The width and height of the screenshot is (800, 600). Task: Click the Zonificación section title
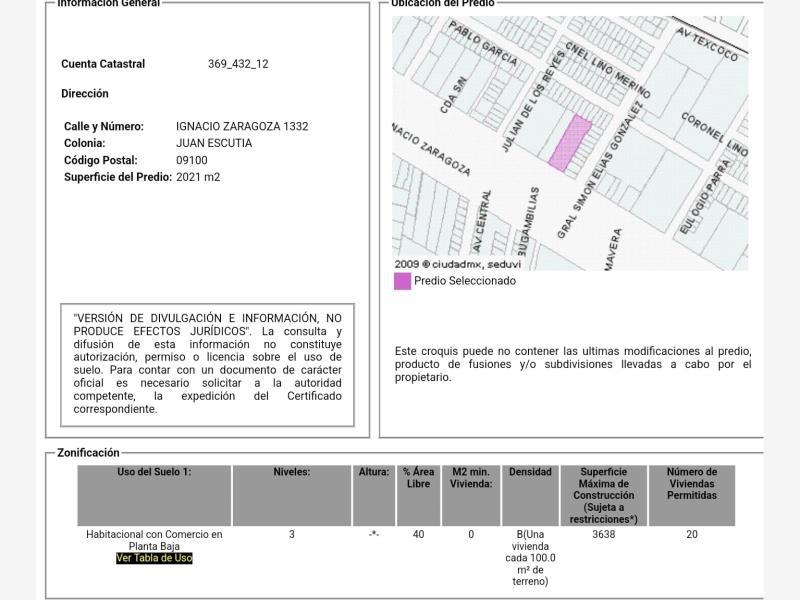88,453
